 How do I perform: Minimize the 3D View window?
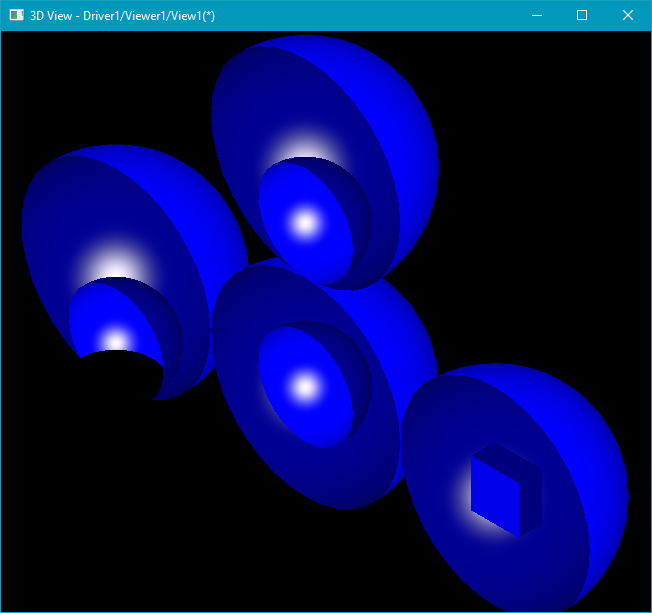537,16
